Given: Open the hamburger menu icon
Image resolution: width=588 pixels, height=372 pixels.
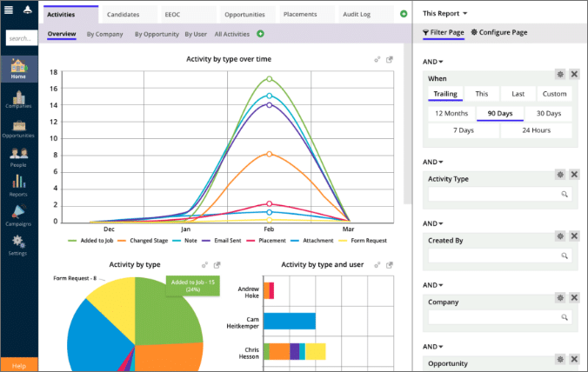Looking at the screenshot, I should click(9, 10).
